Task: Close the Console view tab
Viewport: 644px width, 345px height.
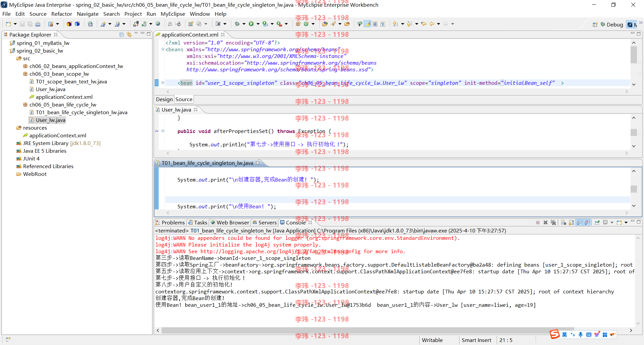Action: coord(310,222)
